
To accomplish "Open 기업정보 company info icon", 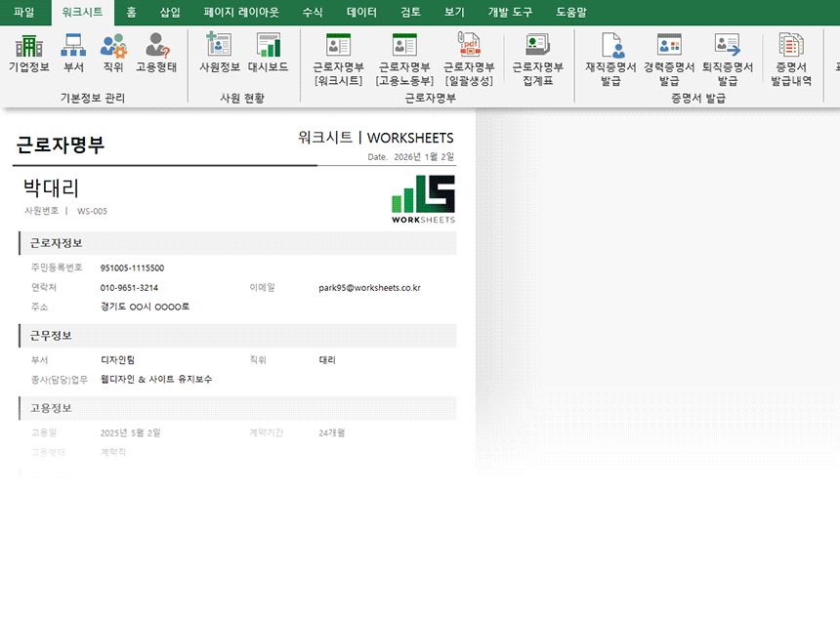I will click(29, 53).
